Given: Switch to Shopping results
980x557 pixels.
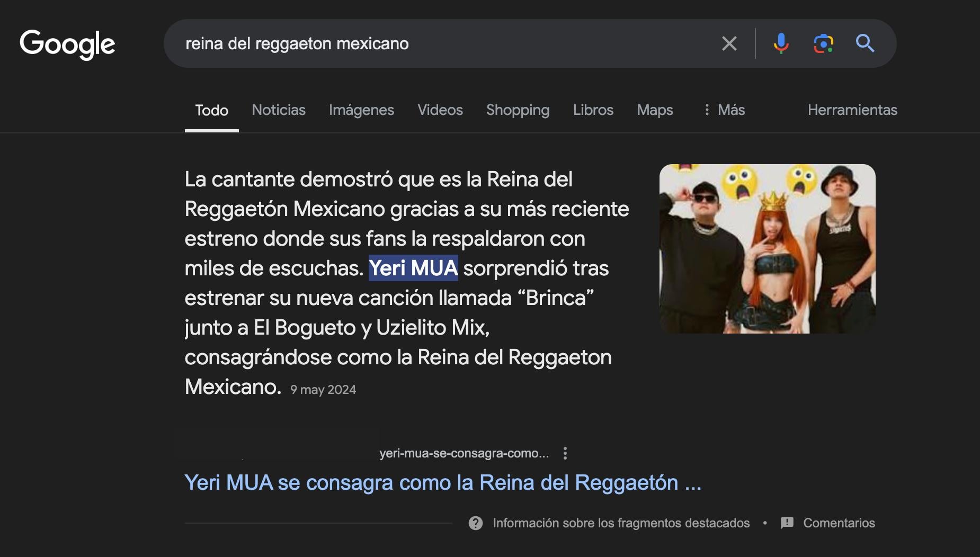Looking at the screenshot, I should coord(518,110).
